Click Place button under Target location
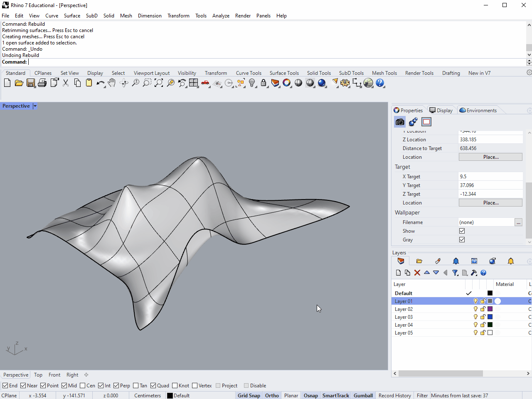Viewport: 532px width, 399px height. click(490, 203)
